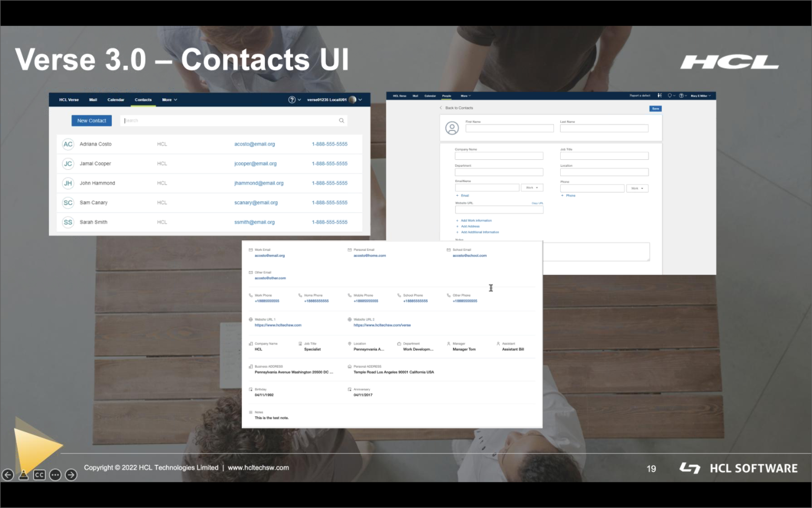This screenshot has width=812, height=508.
Task: Click the Birthday calendar icon
Action: click(x=251, y=390)
